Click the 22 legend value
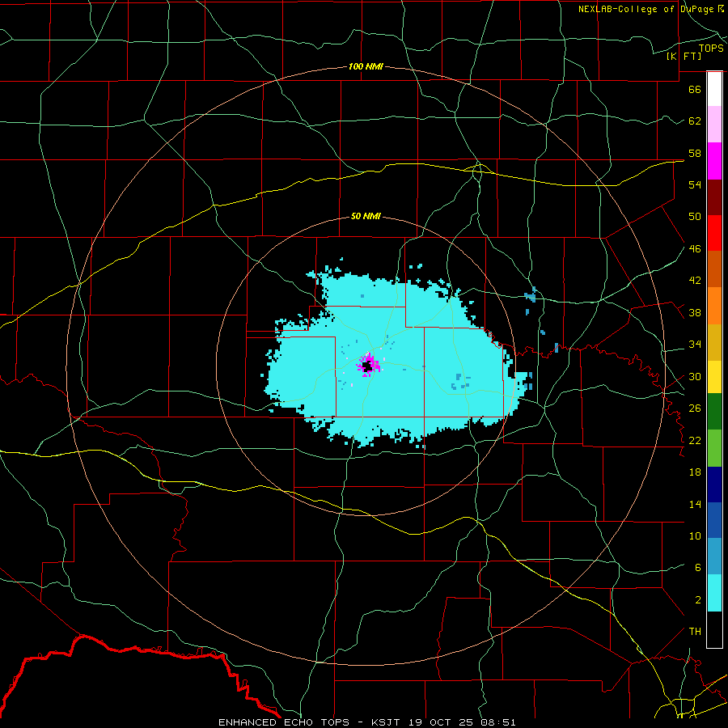Viewport: 728px width, 728px height. tap(695, 441)
